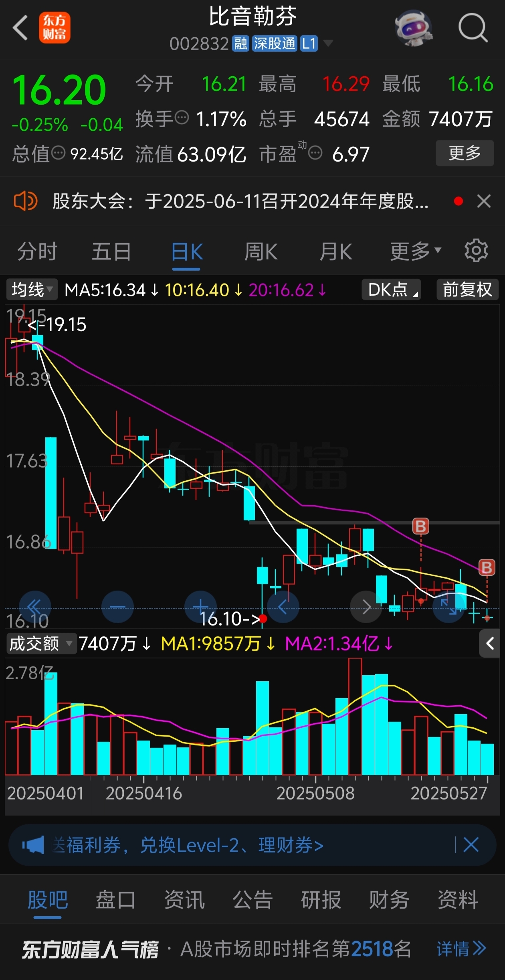This screenshot has width=505, height=980.
Task: Switch to 分时 chart tab
Action: [37, 251]
